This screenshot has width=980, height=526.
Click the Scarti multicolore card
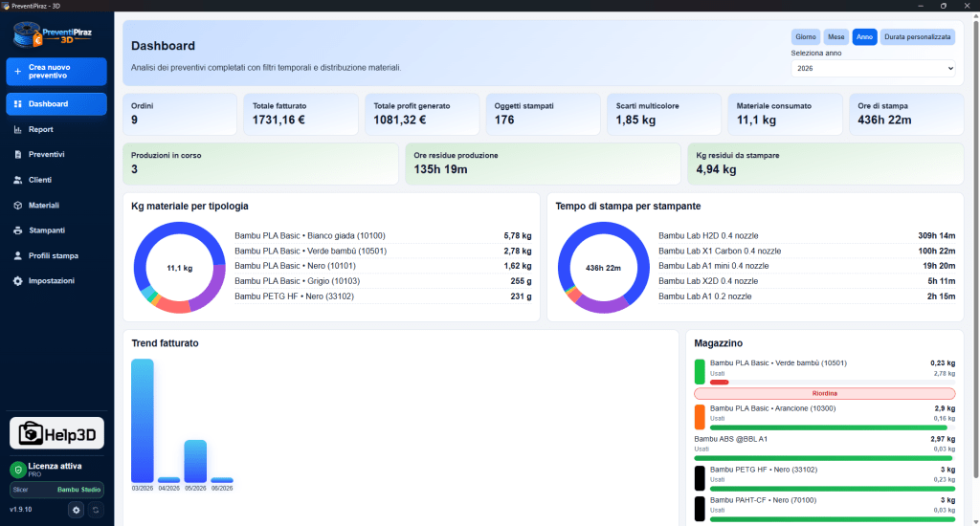pos(664,115)
